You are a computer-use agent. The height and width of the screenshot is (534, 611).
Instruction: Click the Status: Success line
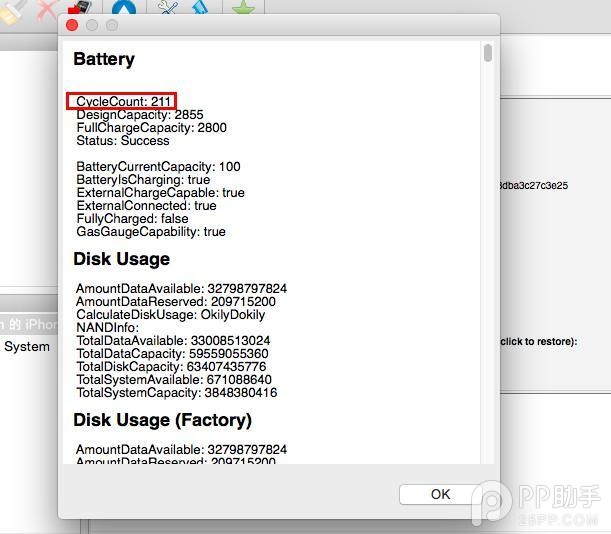(x=123, y=140)
